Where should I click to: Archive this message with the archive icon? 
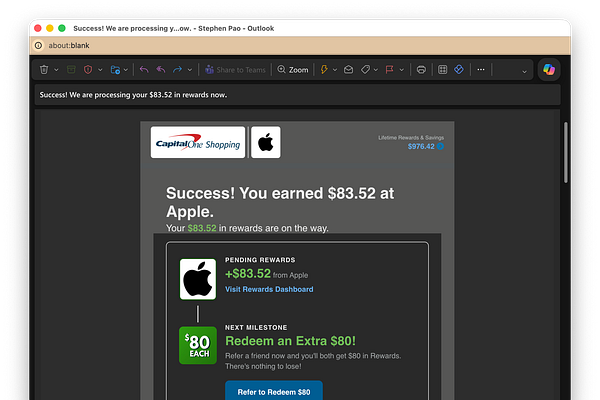click(71, 70)
